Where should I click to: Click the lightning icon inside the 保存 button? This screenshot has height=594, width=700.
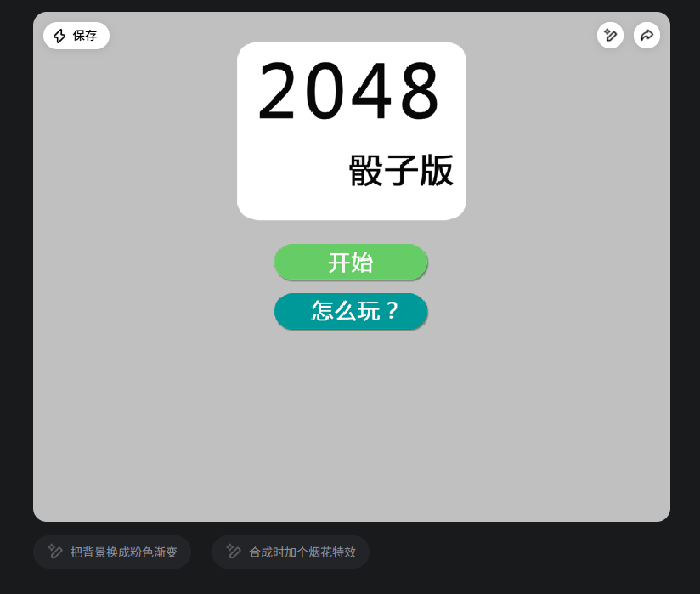(59, 36)
